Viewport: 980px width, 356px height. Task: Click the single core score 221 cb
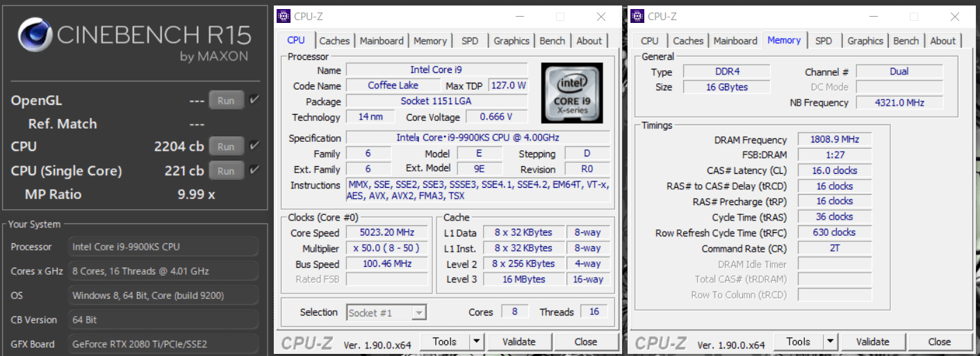click(x=183, y=170)
